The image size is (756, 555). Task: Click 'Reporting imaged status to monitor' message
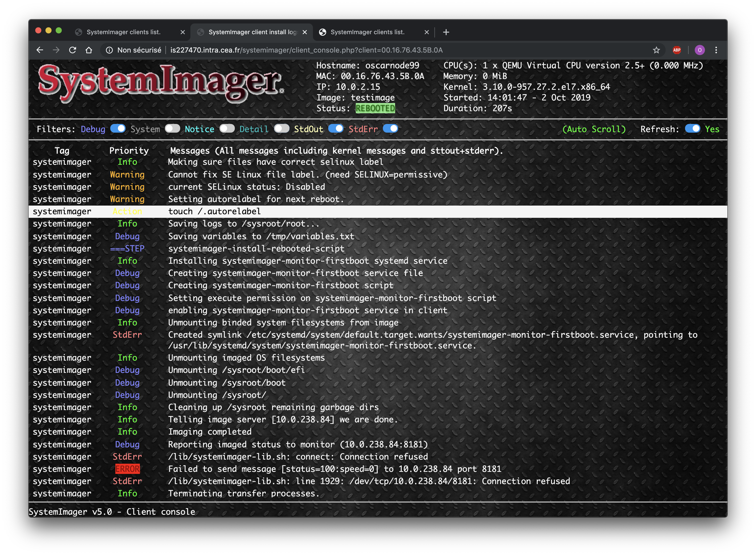(x=298, y=445)
